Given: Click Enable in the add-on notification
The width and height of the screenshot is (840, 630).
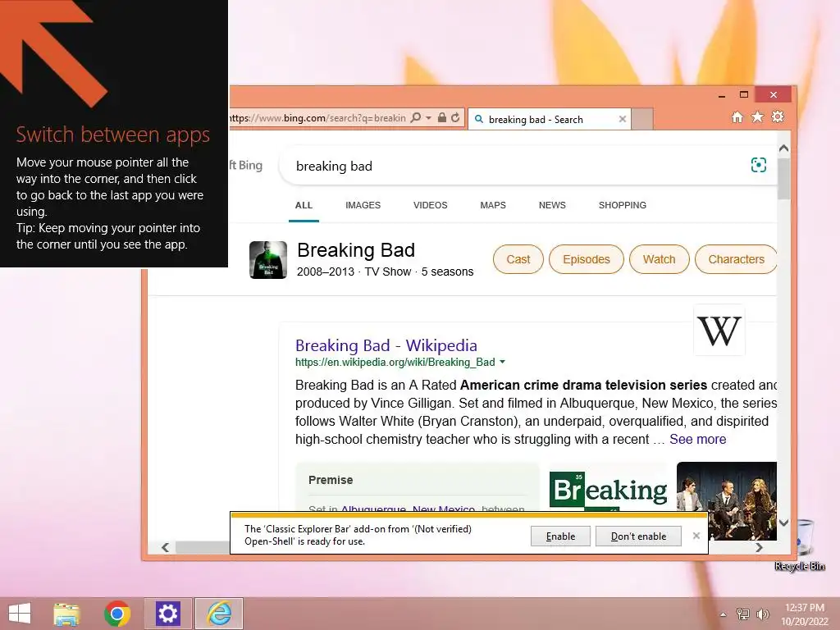Looking at the screenshot, I should [560, 536].
